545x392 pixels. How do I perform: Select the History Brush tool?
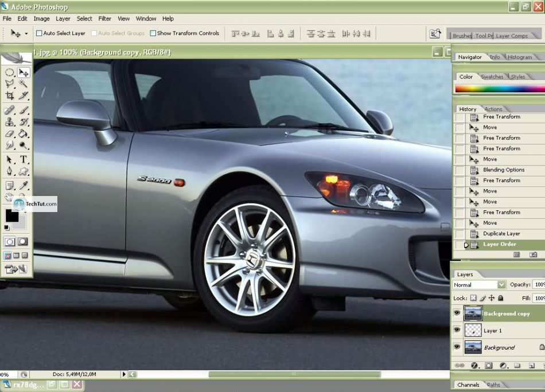[x=24, y=122]
